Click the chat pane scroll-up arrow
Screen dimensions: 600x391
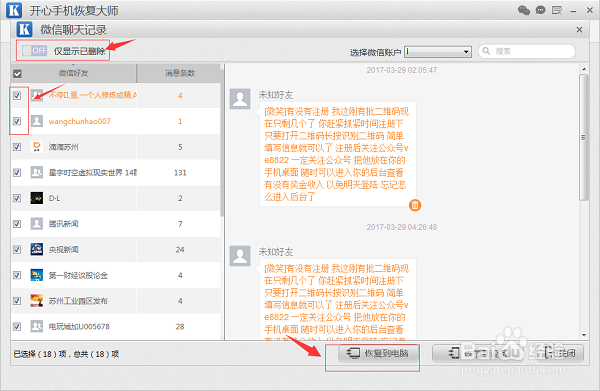point(584,69)
